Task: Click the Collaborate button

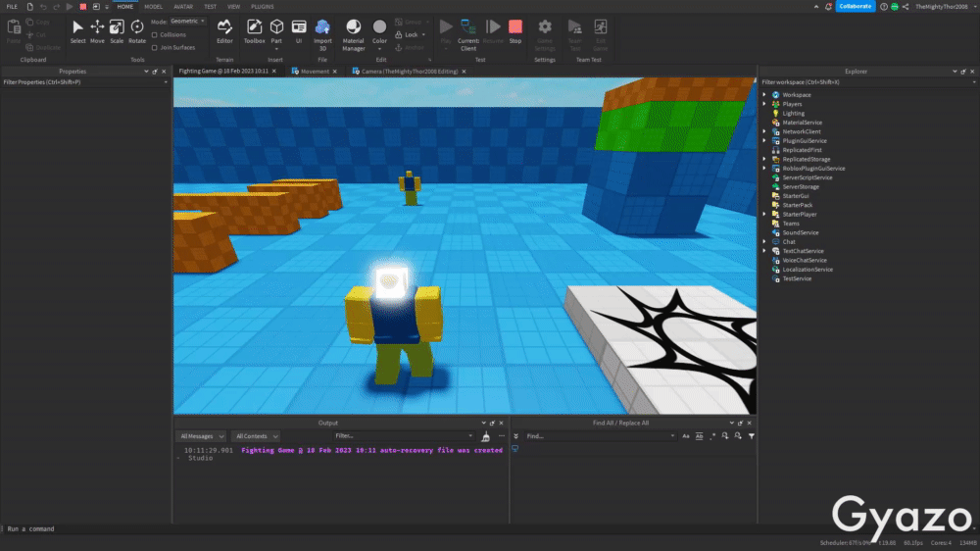Action: coord(855,6)
